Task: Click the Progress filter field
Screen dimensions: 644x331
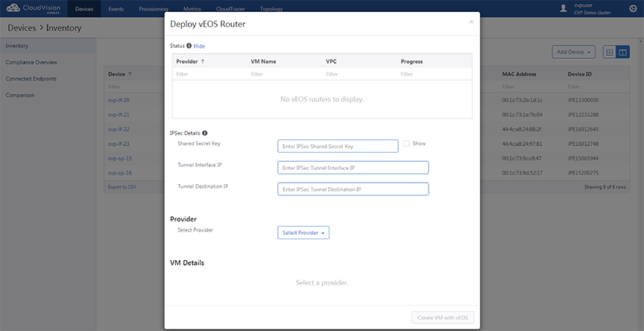Action: tap(434, 75)
